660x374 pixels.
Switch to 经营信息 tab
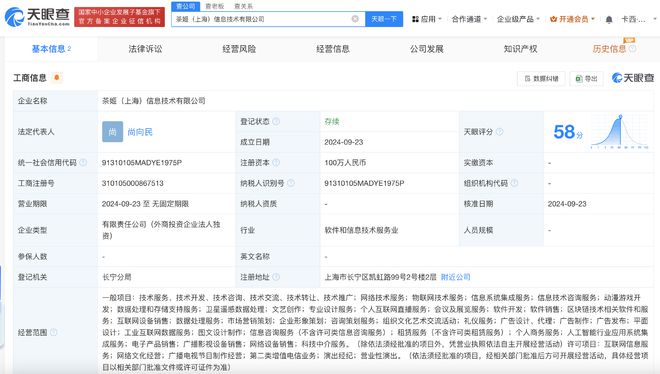click(333, 49)
